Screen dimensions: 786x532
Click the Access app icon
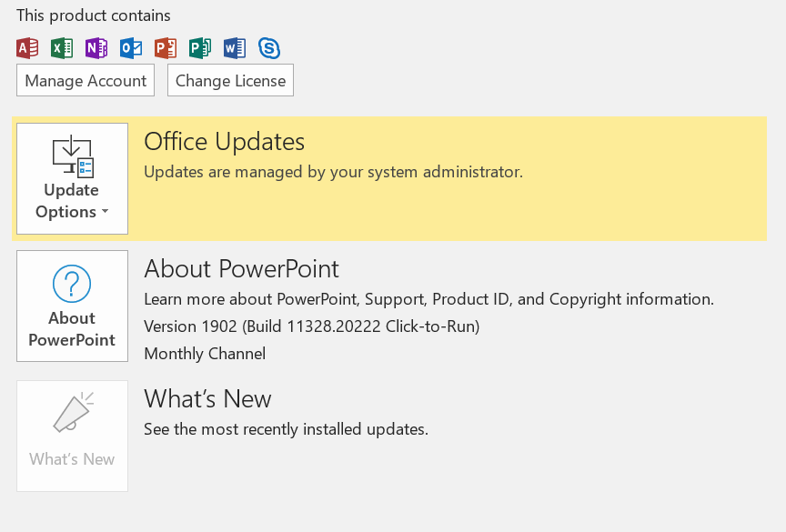pyautogui.click(x=27, y=48)
